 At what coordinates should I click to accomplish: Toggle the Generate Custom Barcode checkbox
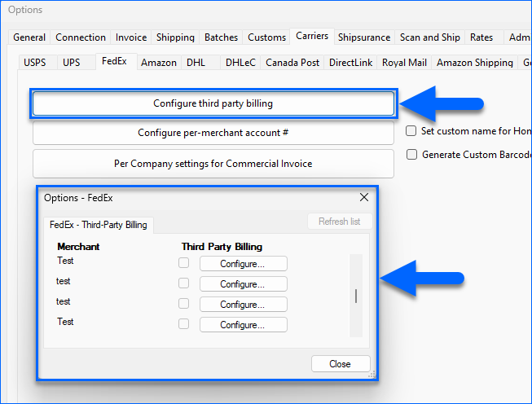pyautogui.click(x=411, y=154)
